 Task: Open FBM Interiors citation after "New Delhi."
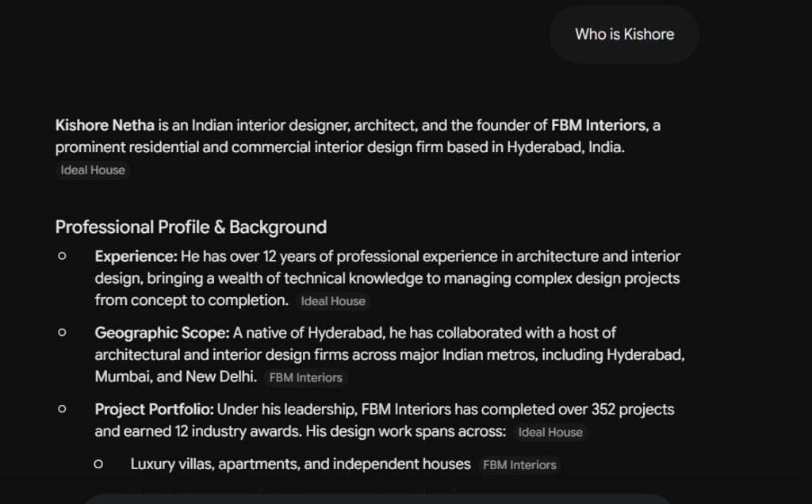pyautogui.click(x=305, y=378)
